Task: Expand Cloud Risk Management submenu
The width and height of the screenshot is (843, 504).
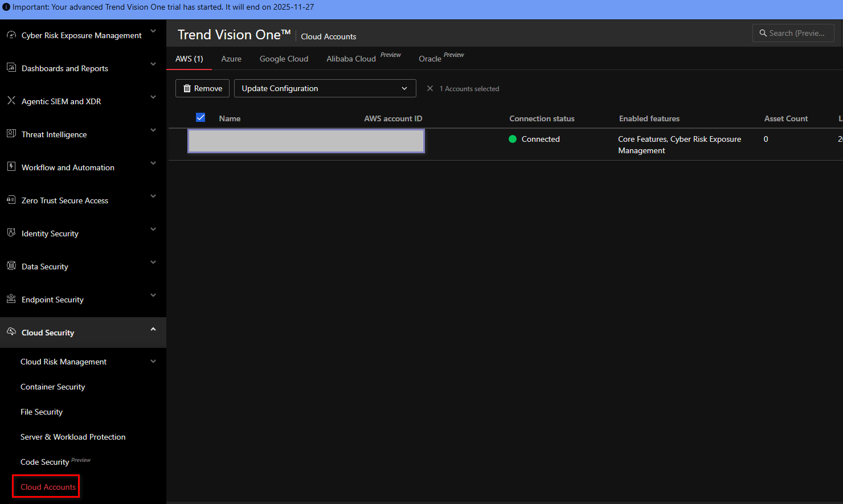Action: pos(153,361)
